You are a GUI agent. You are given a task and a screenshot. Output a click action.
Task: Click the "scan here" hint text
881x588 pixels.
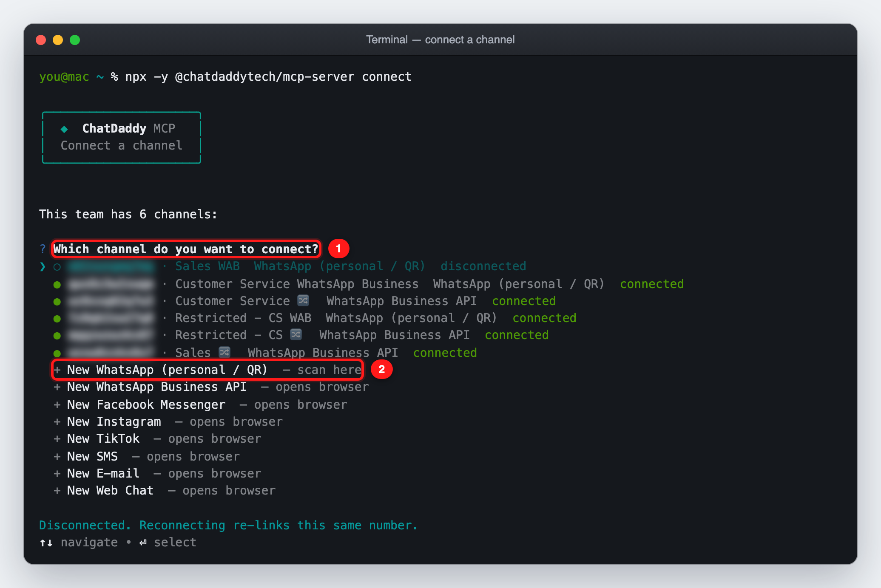point(330,370)
